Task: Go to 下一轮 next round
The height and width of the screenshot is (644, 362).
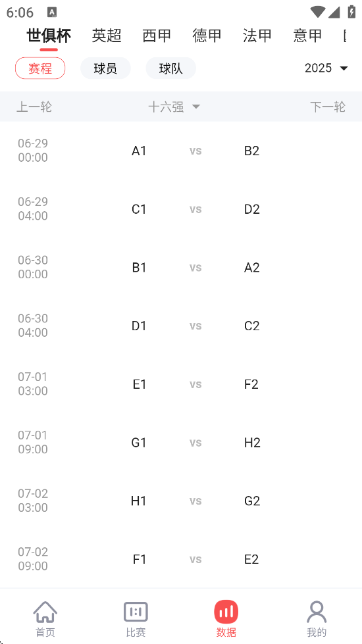Action: pos(328,107)
